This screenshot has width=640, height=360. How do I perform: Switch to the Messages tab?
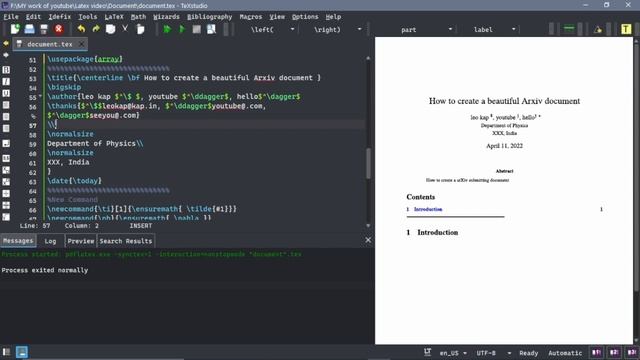point(18,241)
